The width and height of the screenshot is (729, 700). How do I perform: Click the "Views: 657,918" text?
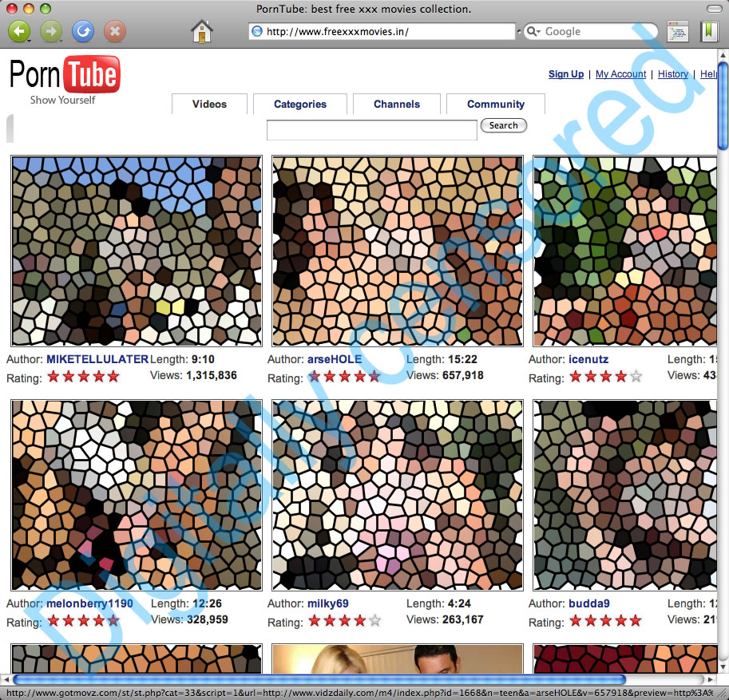tap(445, 375)
